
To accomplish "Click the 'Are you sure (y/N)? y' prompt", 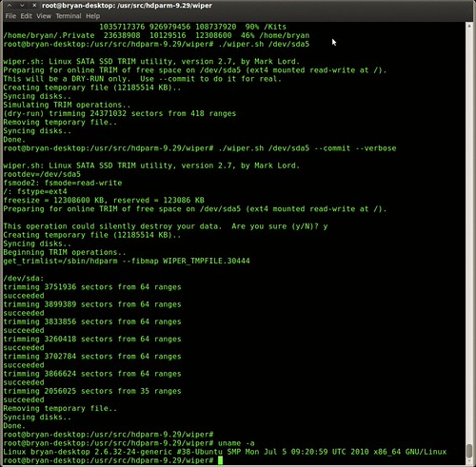I will pos(279,226).
